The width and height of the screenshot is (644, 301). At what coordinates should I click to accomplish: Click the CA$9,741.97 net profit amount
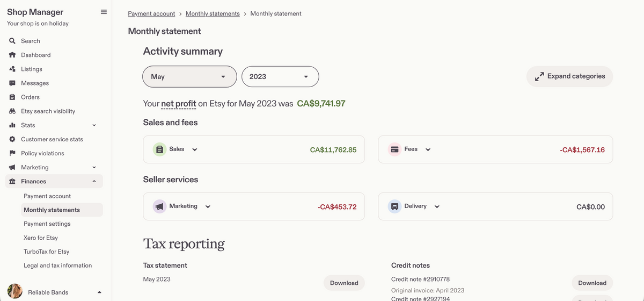321,103
